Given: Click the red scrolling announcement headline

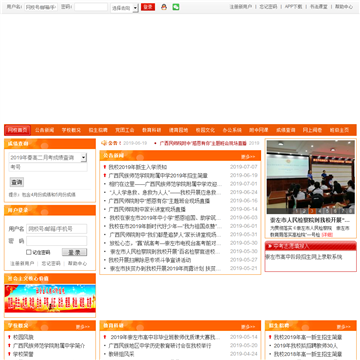Looking at the screenshot, I should 203,143.
